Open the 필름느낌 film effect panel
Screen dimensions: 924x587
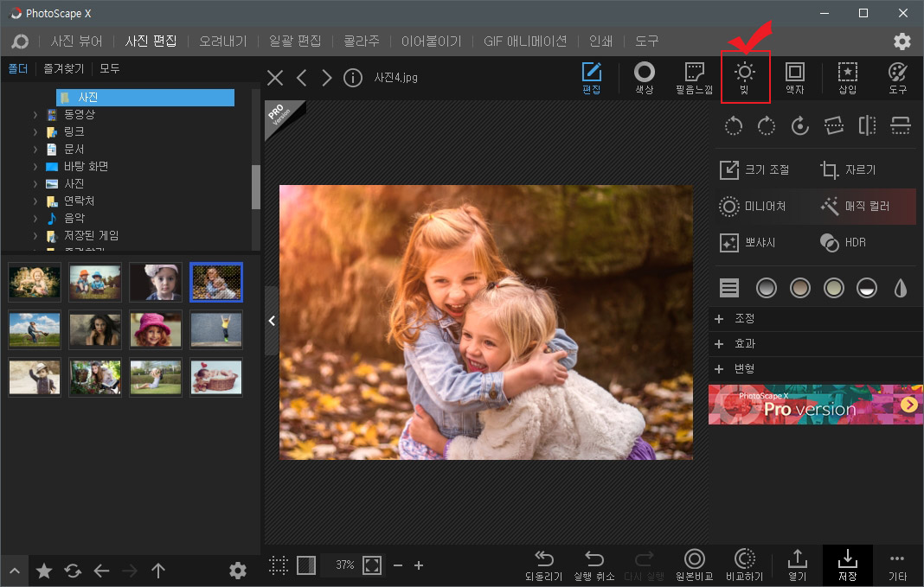click(x=694, y=78)
